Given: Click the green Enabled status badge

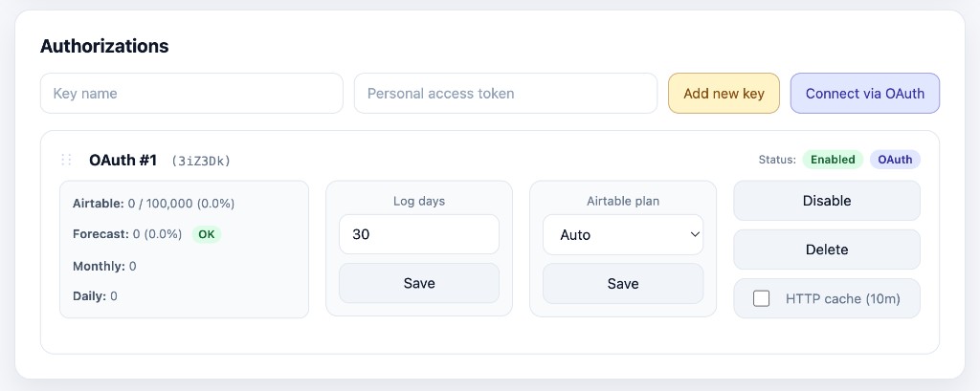Looking at the screenshot, I should [x=833, y=160].
